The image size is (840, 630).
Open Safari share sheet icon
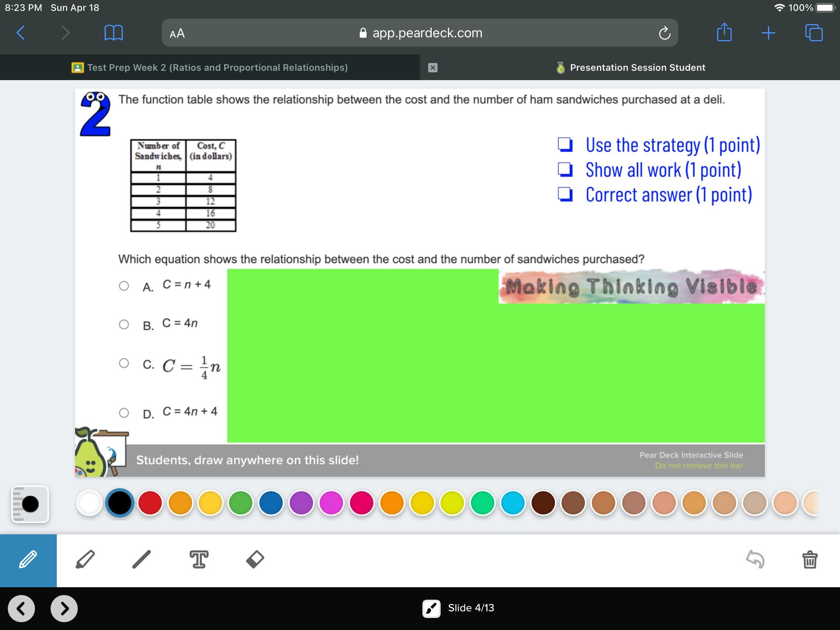(x=724, y=33)
